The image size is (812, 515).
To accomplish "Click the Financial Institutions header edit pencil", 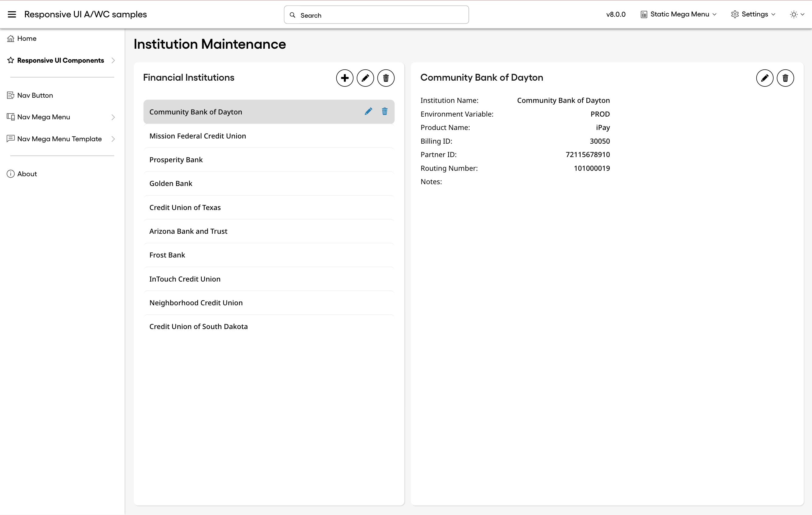I will [x=365, y=78].
